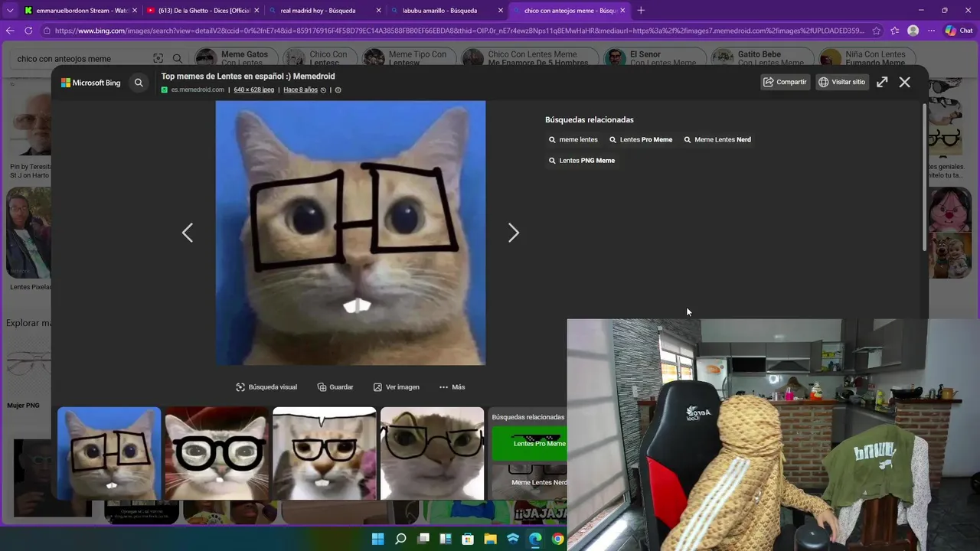Open taskbar Search

pyautogui.click(x=400, y=539)
